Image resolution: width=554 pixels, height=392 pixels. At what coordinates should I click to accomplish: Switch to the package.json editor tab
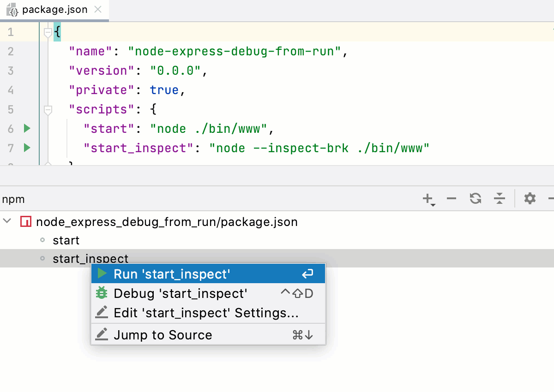pyautogui.click(x=51, y=9)
